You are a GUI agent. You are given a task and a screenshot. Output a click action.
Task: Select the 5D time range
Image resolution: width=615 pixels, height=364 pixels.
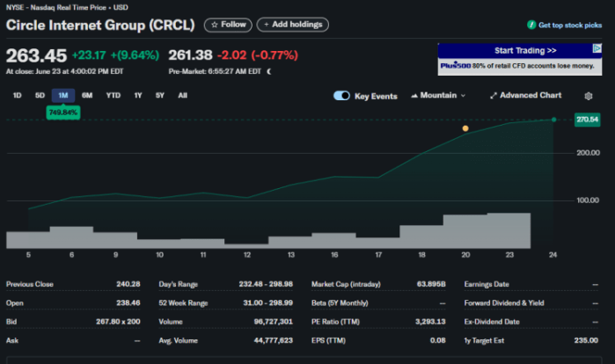tap(40, 96)
